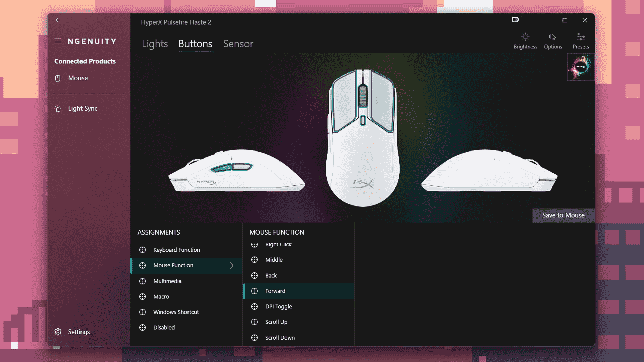Click the DPI Toggle crosshair icon
Viewport: 644px width, 362px height.
click(x=254, y=306)
